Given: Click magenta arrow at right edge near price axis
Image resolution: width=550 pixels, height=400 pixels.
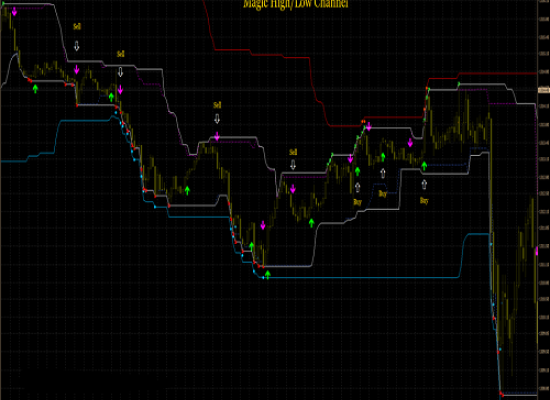Looking at the screenshot, I should 537,252.
